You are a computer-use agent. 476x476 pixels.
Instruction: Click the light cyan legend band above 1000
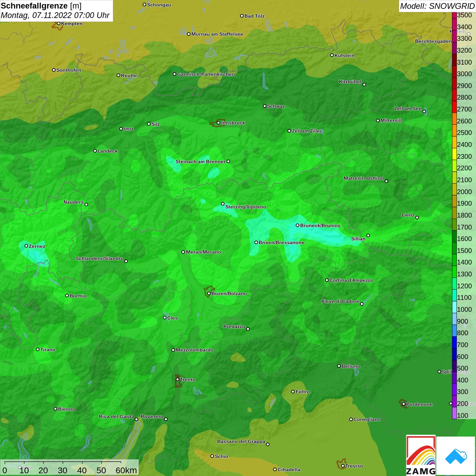point(454,307)
